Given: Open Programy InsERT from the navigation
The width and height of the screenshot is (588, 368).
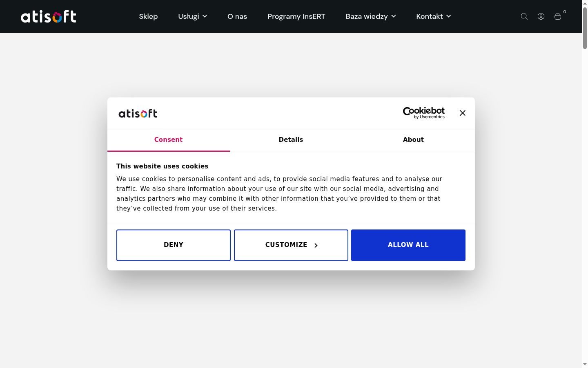Looking at the screenshot, I should pyautogui.click(x=296, y=16).
